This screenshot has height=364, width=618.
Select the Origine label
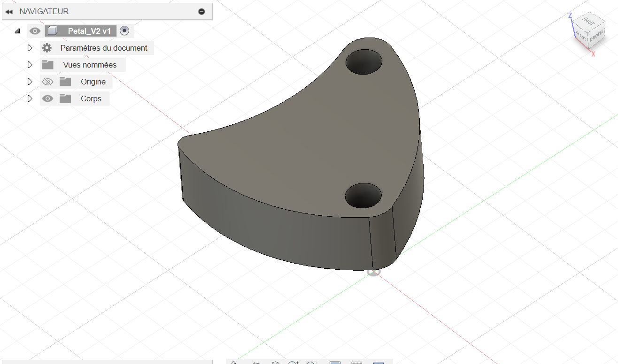[93, 82]
